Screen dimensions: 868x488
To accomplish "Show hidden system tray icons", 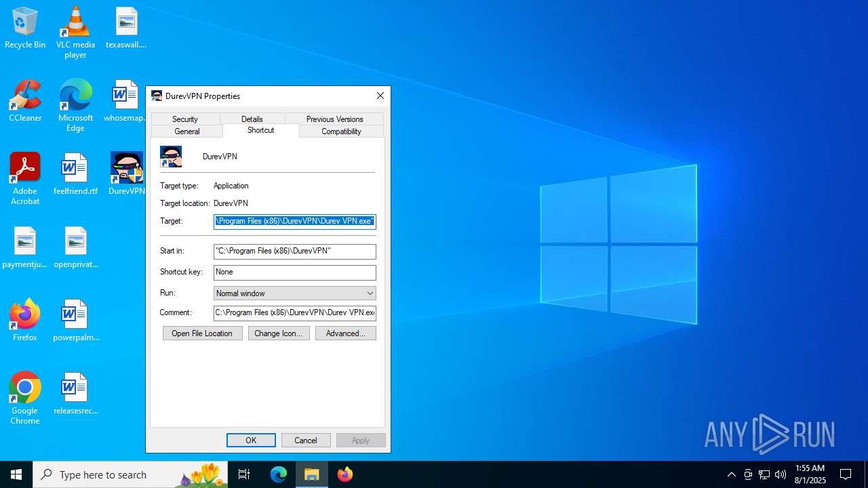I will tap(731, 474).
